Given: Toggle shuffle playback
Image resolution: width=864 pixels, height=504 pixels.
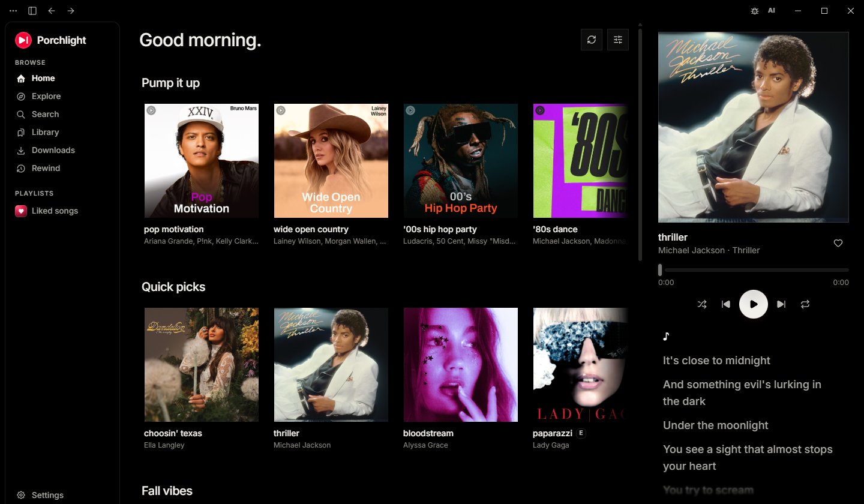Looking at the screenshot, I should click(702, 304).
